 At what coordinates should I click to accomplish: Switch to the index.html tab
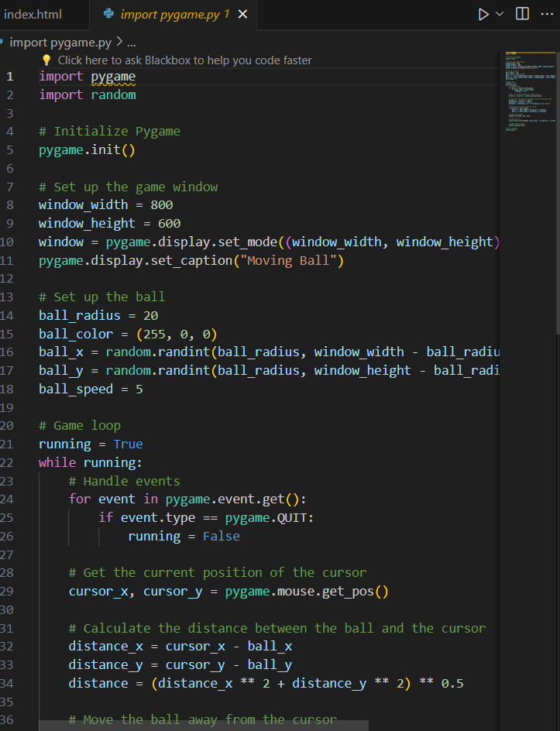tap(33, 15)
